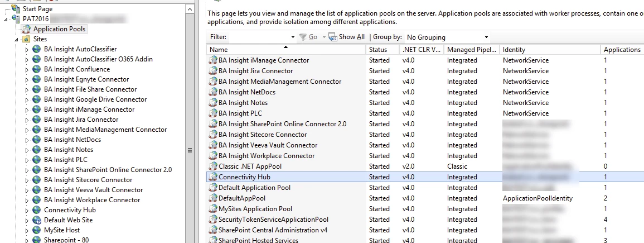644x243 pixels.
Task: Click pool icon of Default Application Pool
Action: (213, 188)
